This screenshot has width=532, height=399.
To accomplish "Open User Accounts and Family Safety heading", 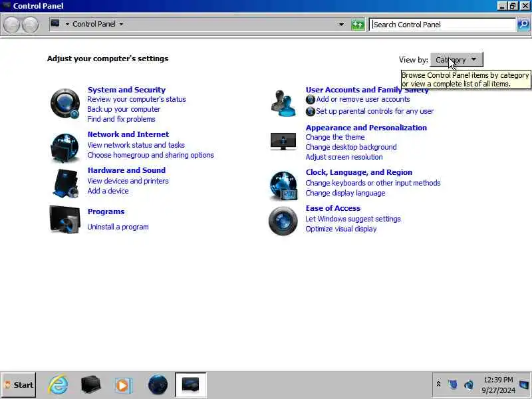I will (367, 90).
